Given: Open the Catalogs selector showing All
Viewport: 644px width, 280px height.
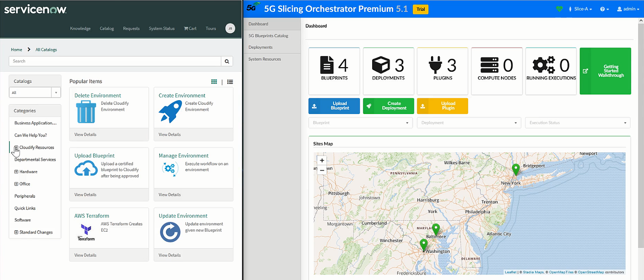Looking at the screenshot, I should tap(35, 92).
